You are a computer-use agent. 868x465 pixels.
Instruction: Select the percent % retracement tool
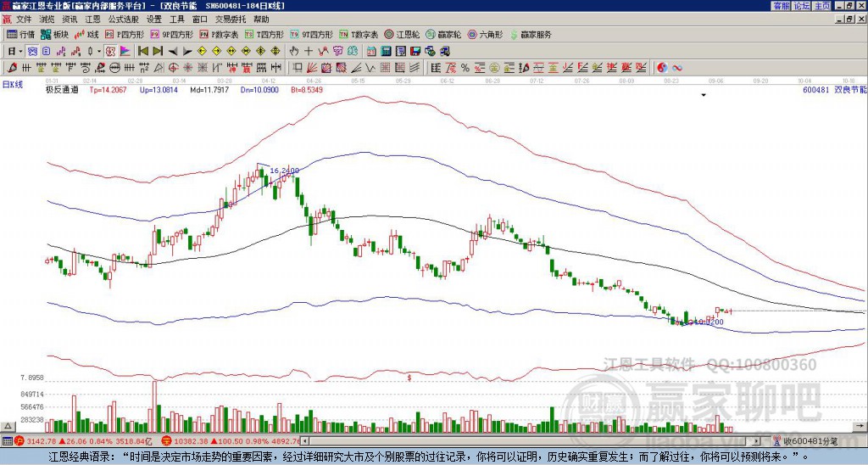[x=465, y=68]
